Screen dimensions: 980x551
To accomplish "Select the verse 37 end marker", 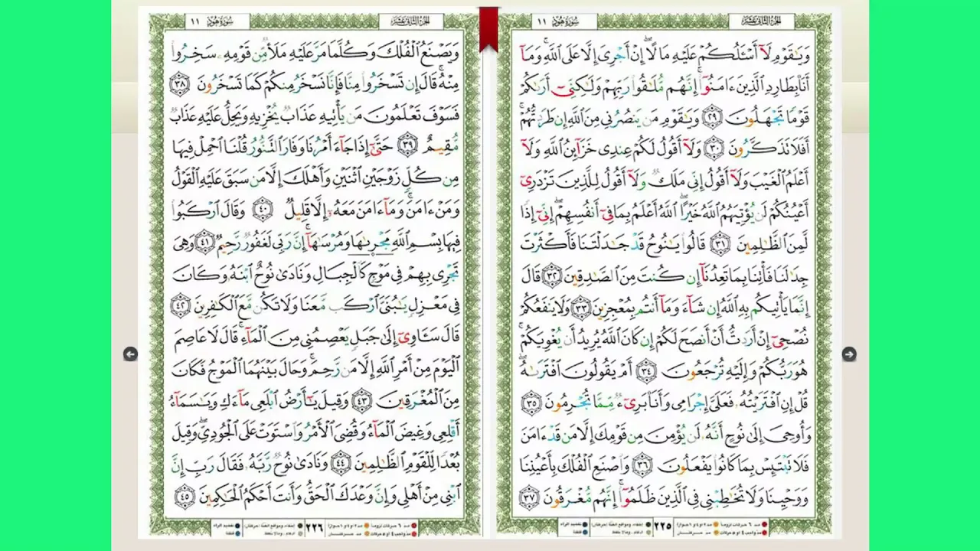I will tap(531, 495).
